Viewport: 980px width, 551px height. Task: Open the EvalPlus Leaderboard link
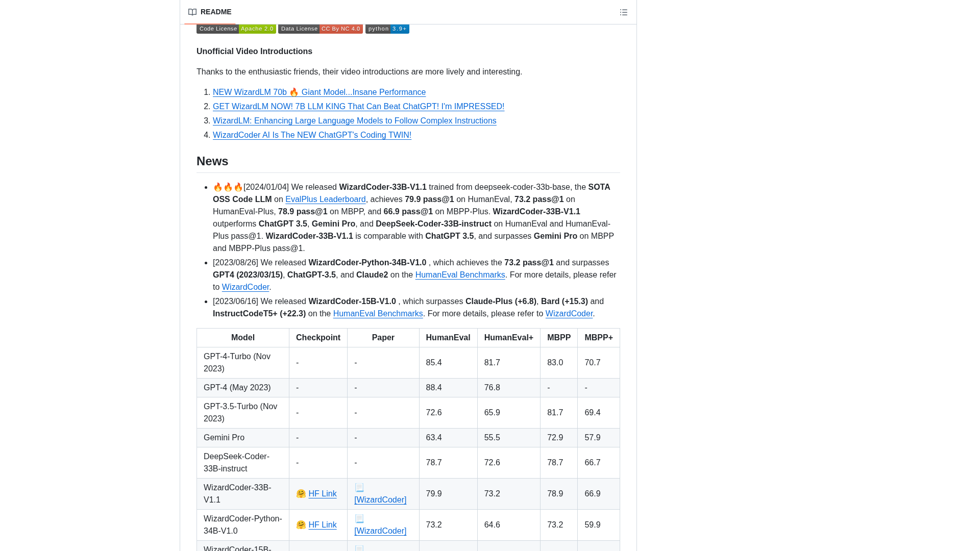tap(325, 199)
